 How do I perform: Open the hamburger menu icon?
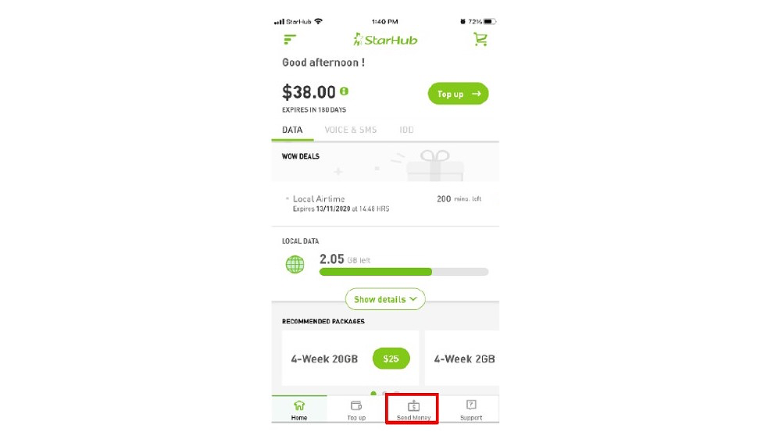(x=289, y=39)
